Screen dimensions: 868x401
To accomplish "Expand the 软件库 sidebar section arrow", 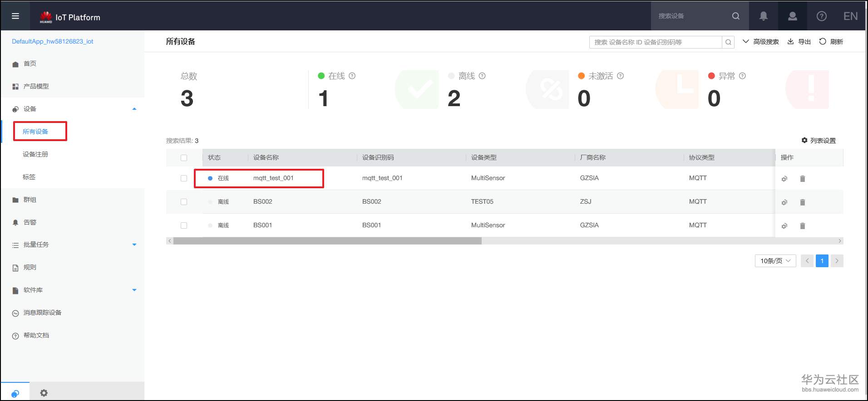I will (x=134, y=290).
